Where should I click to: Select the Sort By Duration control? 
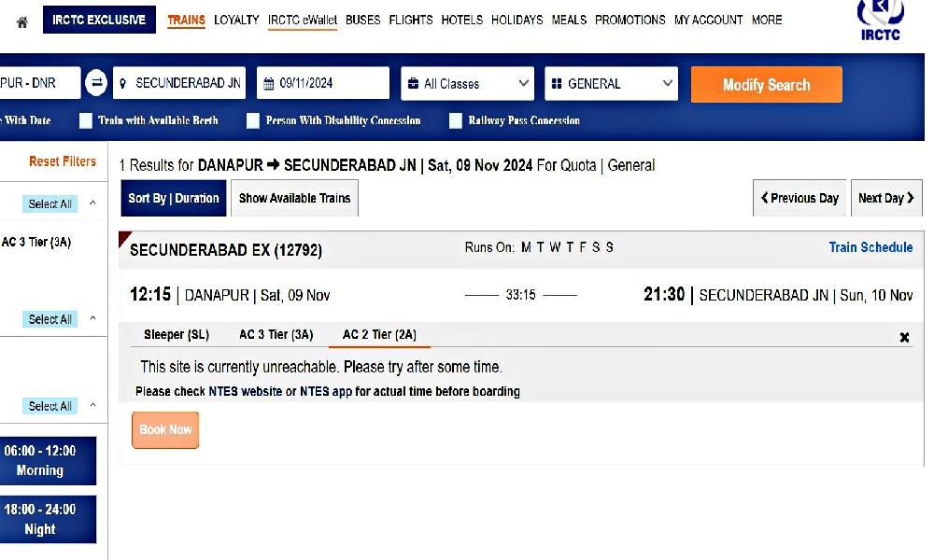pos(173,198)
